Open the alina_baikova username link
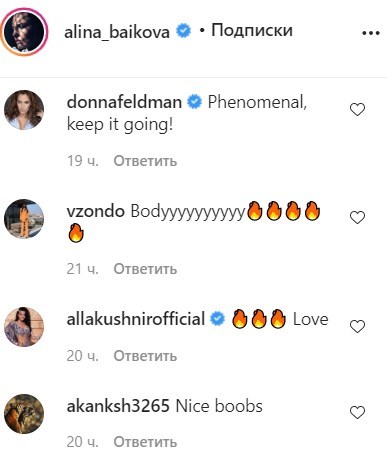This screenshot has height=473, width=387. coord(117,32)
